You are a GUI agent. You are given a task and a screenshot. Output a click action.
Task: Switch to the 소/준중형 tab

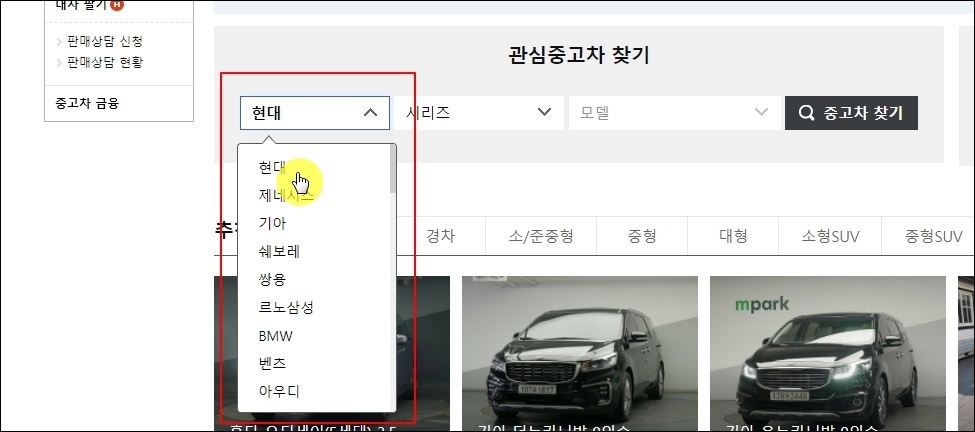click(540, 236)
